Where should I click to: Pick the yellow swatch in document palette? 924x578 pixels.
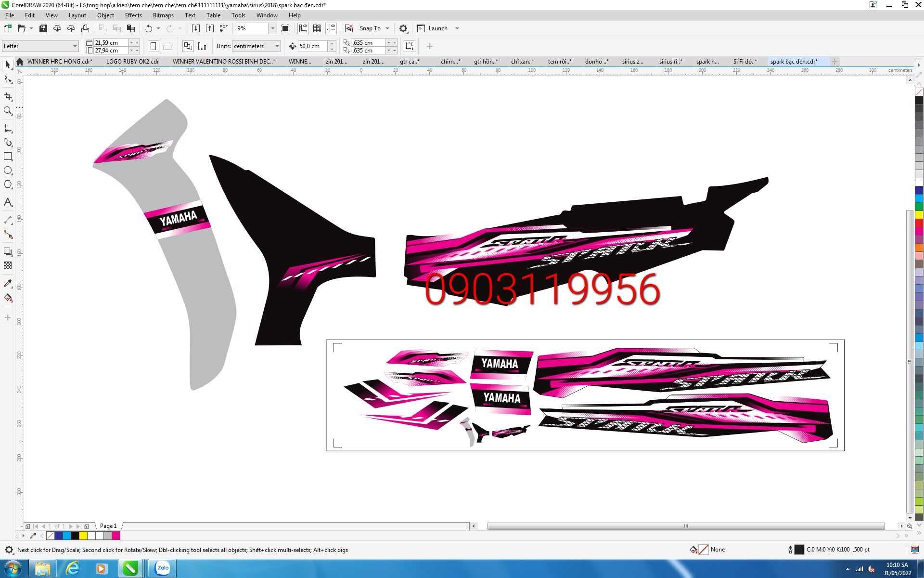coord(83,536)
